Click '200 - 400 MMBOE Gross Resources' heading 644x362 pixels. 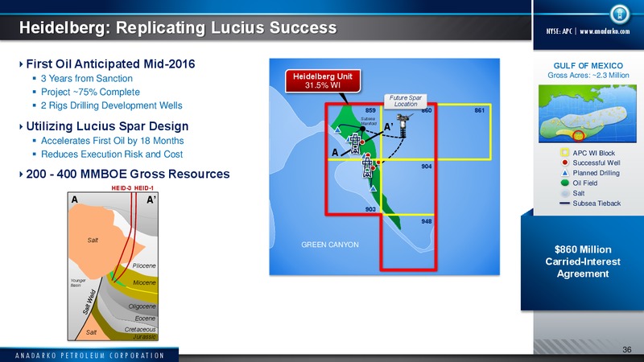click(x=128, y=174)
